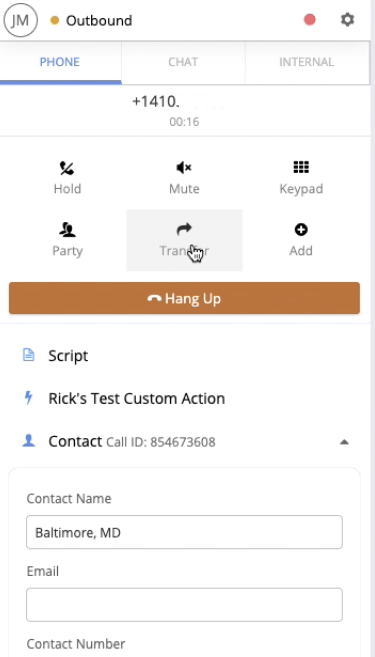375x657 pixels.
Task: Click the Email input field
Action: [x=184, y=605]
